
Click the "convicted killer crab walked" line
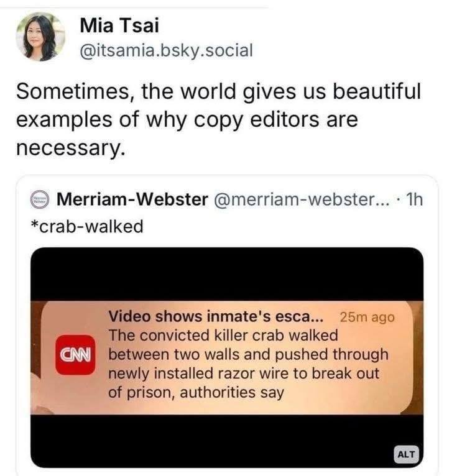click(x=223, y=336)
